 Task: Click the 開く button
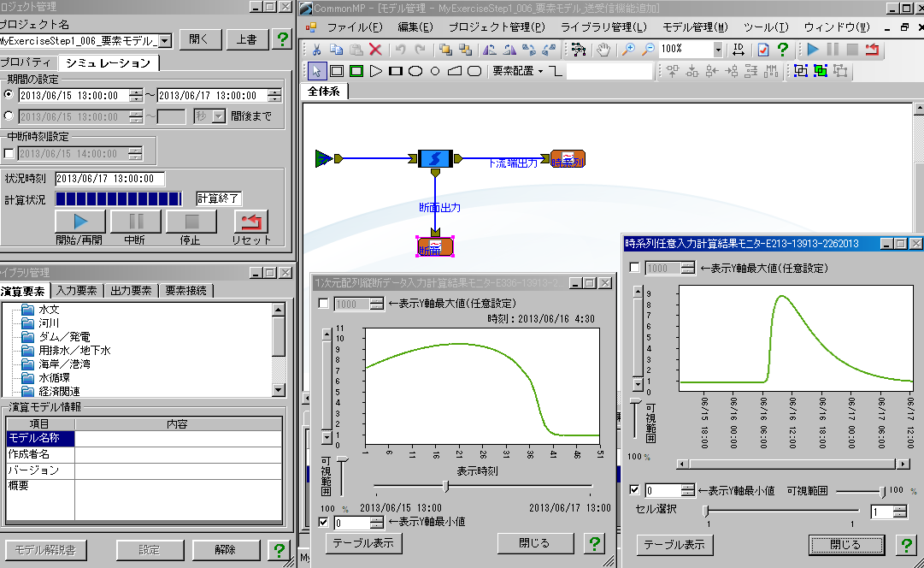coord(198,39)
